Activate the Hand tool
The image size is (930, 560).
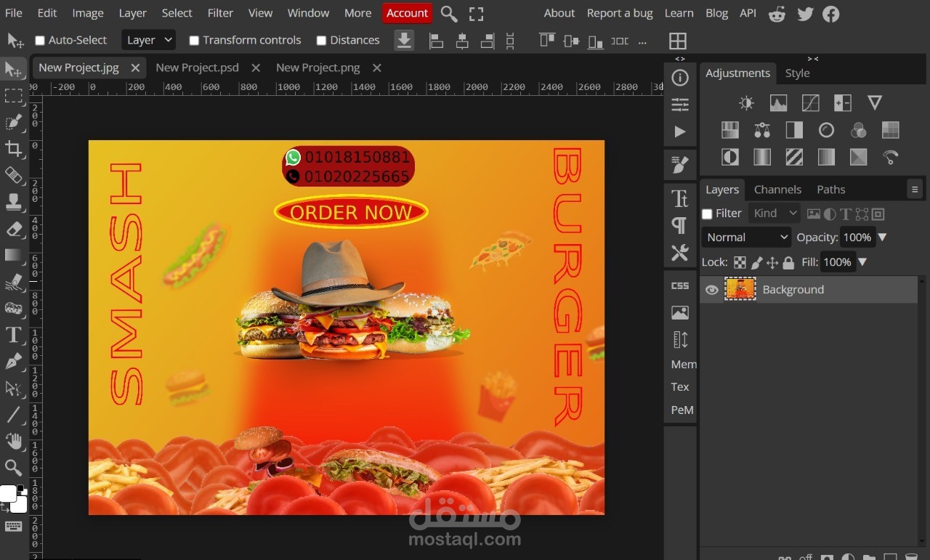click(13, 441)
